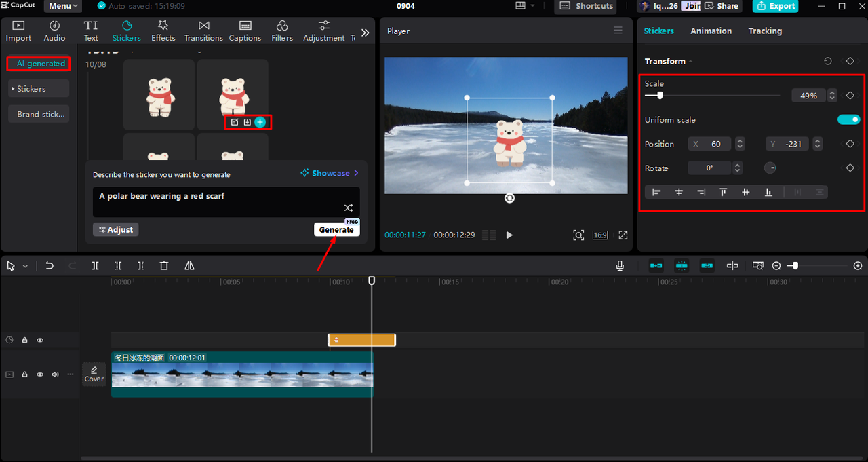This screenshot has height=462, width=868.
Task: Click the Adjust button
Action: pos(116,229)
